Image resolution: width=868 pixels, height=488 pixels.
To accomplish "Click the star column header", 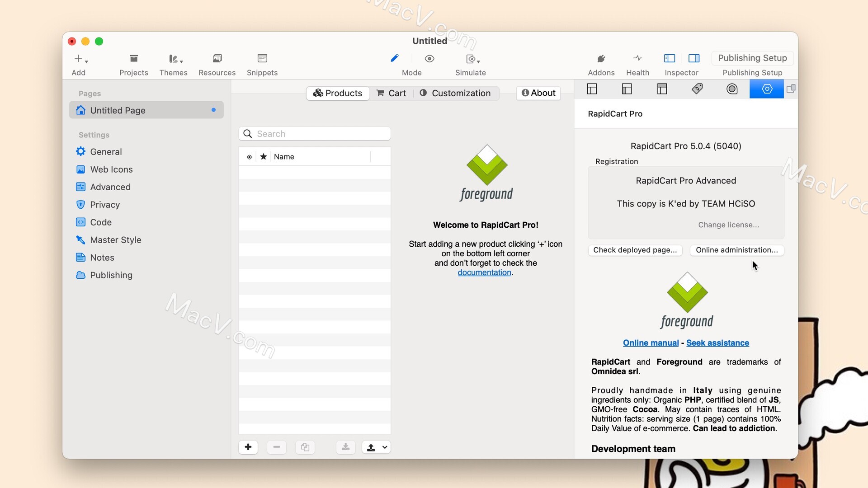I will pyautogui.click(x=264, y=157).
